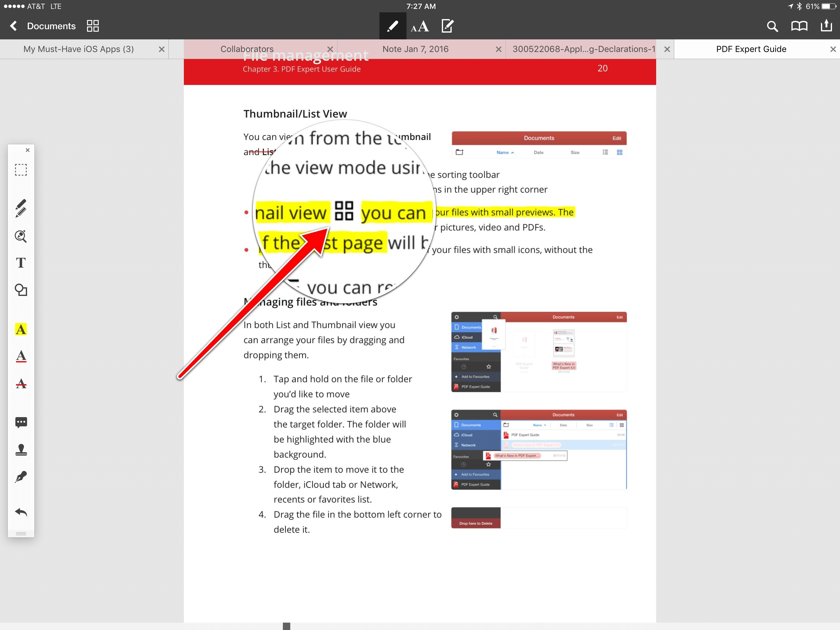Tap the Bluetooth status icon
Screen dimensions: 840x630
[799, 6]
